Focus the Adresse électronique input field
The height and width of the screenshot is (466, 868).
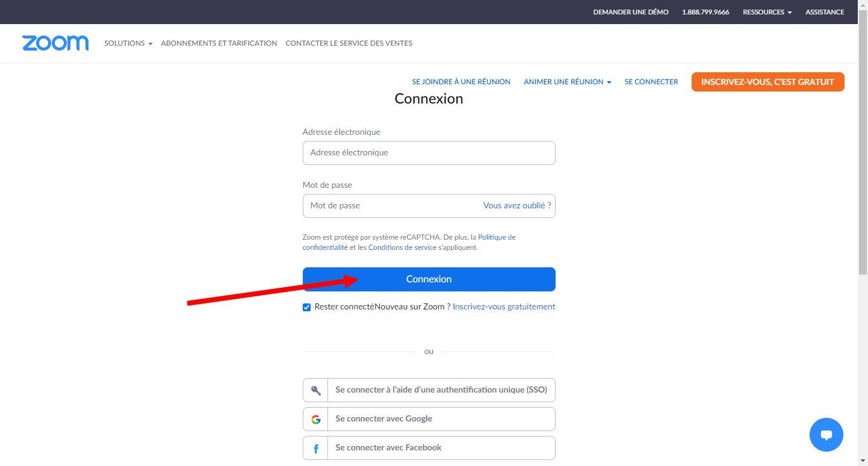pos(429,153)
